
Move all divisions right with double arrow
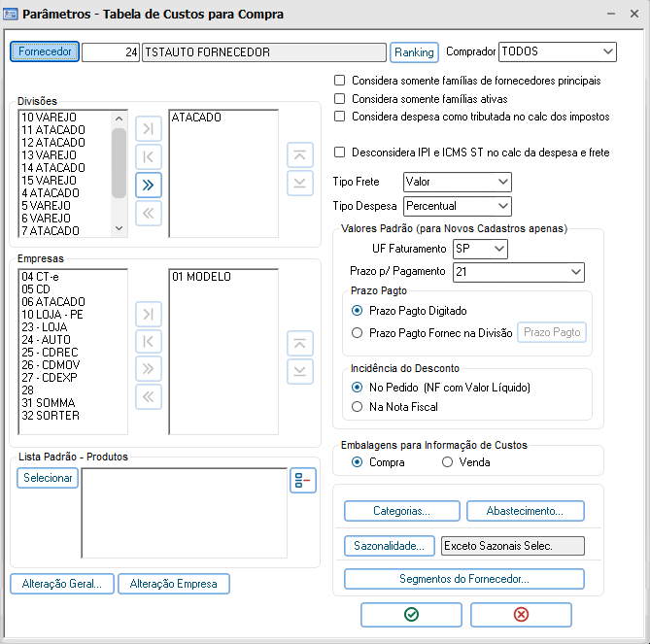point(149,186)
